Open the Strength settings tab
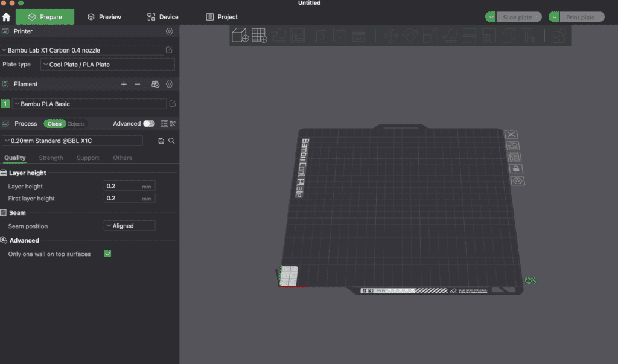Viewport: 618px width, 364px height. (51, 158)
